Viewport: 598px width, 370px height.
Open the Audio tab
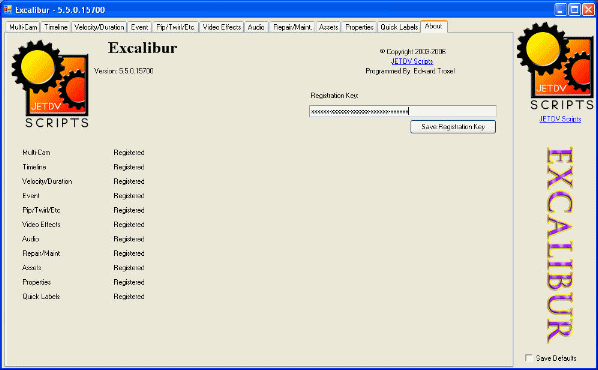(x=256, y=27)
